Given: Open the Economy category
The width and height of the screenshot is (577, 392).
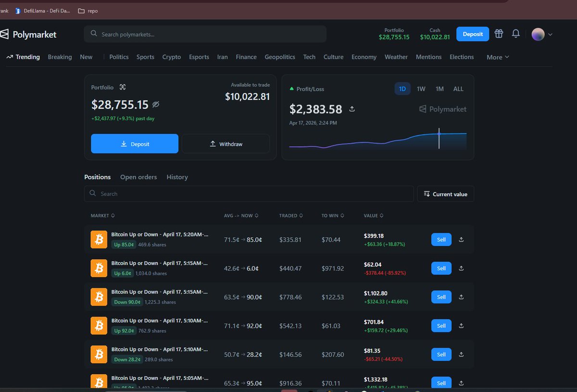Looking at the screenshot, I should coord(364,57).
